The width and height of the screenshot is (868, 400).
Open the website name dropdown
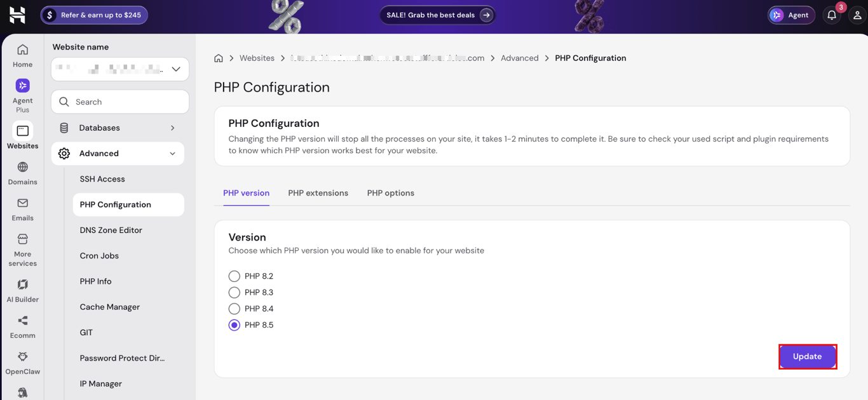(x=120, y=69)
